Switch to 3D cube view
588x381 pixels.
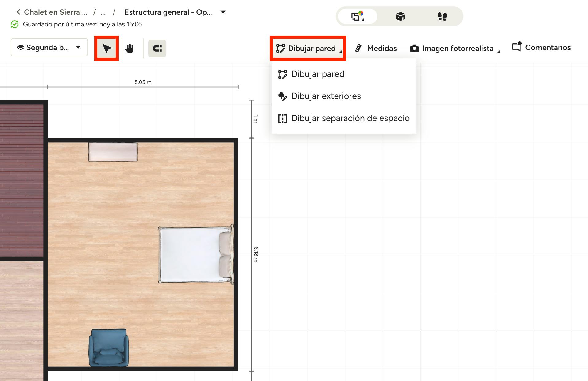(400, 16)
